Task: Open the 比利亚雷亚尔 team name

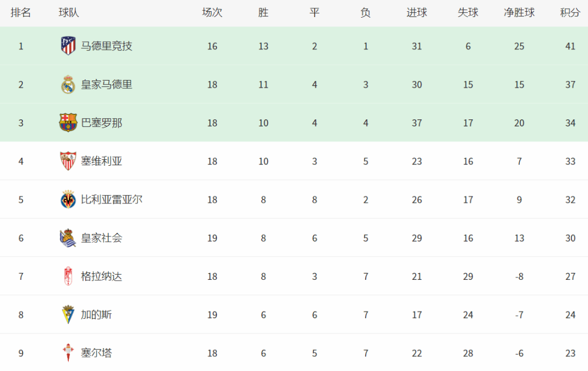Action: [x=112, y=199]
